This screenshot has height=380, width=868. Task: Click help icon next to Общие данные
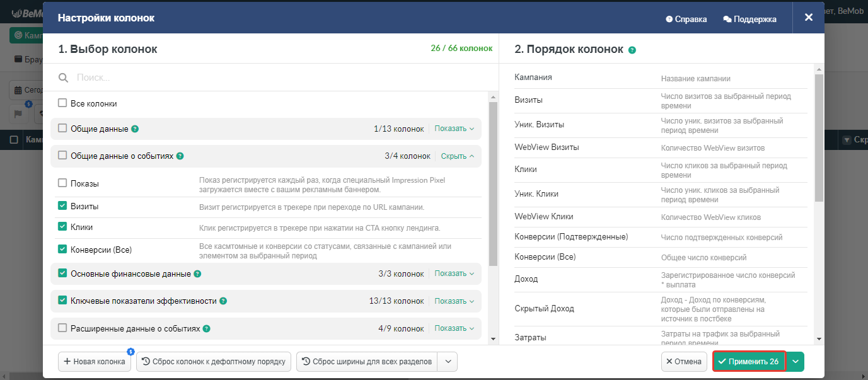pos(135,129)
